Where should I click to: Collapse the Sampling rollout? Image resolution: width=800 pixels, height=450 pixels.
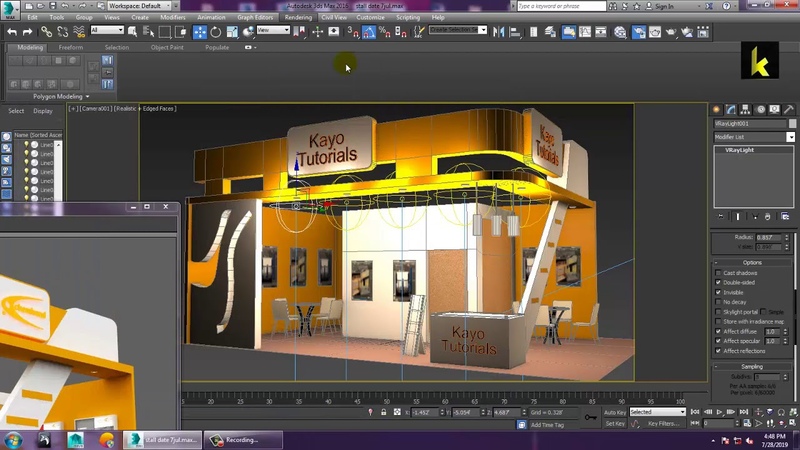click(752, 366)
